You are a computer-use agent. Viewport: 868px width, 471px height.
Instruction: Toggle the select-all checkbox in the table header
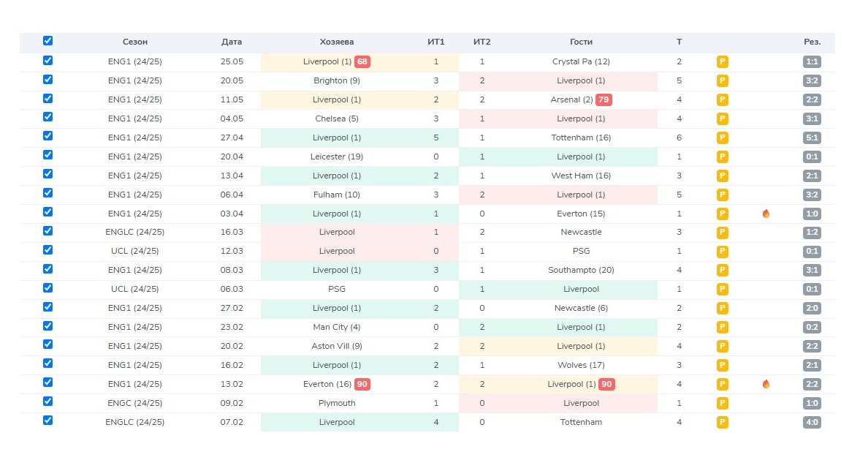(48, 41)
